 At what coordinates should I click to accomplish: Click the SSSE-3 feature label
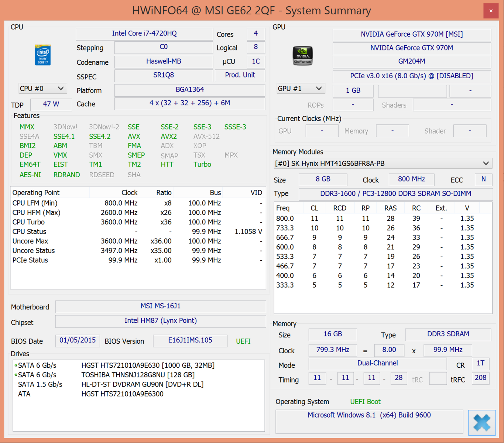235,127
